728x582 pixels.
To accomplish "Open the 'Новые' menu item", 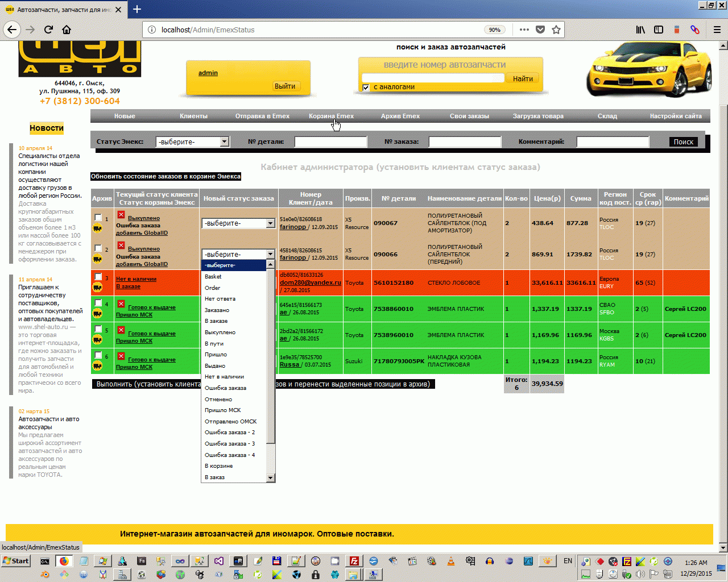I will point(125,116).
